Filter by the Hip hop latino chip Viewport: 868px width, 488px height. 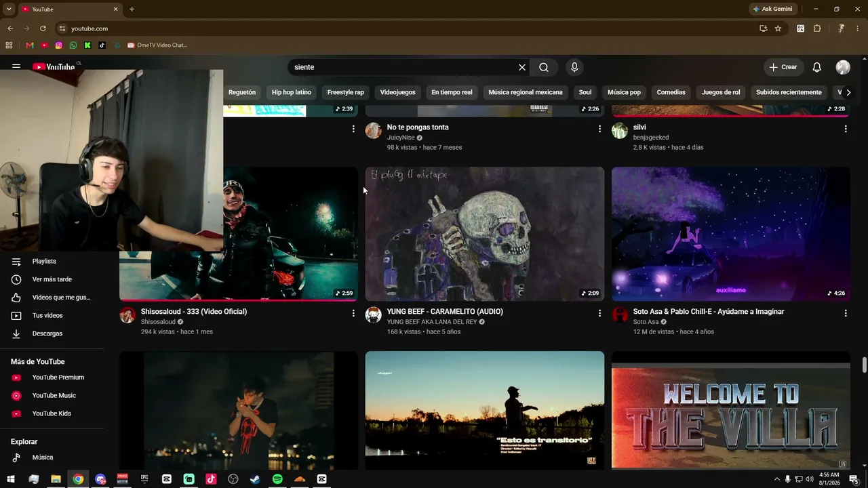[x=292, y=92]
